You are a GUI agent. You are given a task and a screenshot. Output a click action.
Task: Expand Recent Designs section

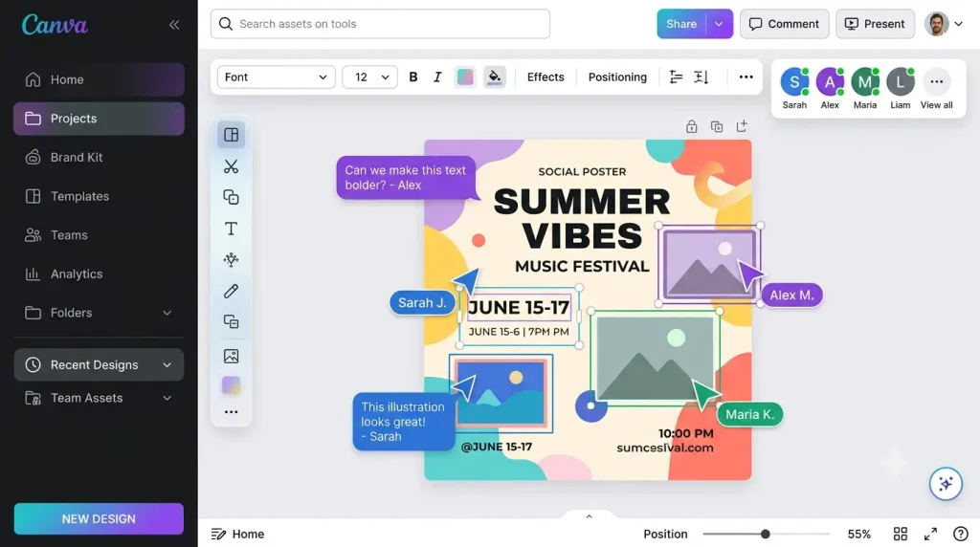pos(167,364)
